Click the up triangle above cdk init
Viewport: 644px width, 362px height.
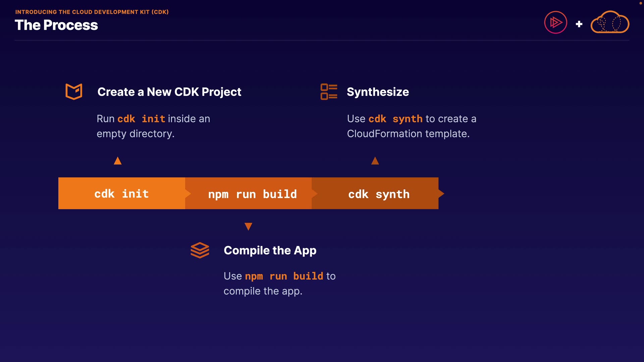coord(117,161)
